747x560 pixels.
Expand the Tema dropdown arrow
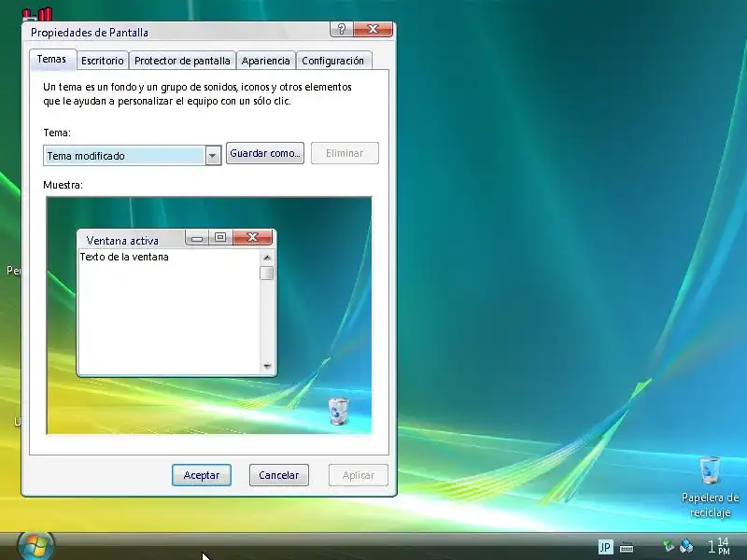pyautogui.click(x=213, y=156)
